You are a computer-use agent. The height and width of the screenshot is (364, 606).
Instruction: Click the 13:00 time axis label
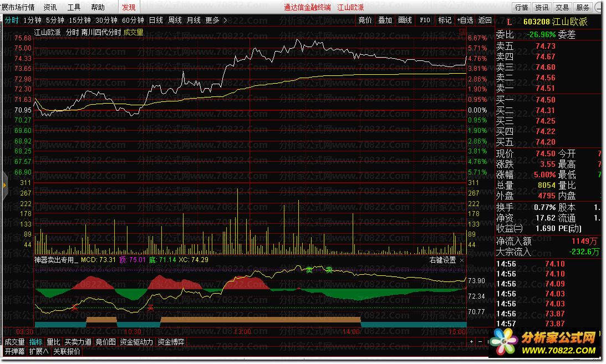[x=243, y=331]
